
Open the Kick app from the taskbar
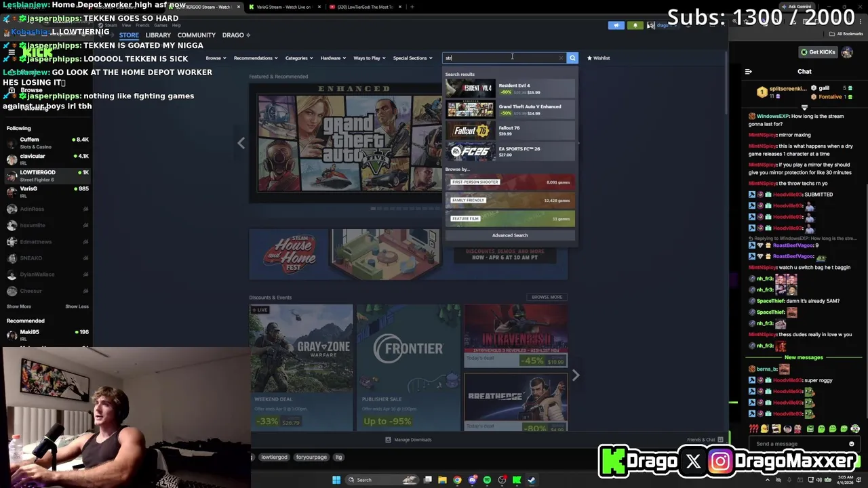coord(517,480)
